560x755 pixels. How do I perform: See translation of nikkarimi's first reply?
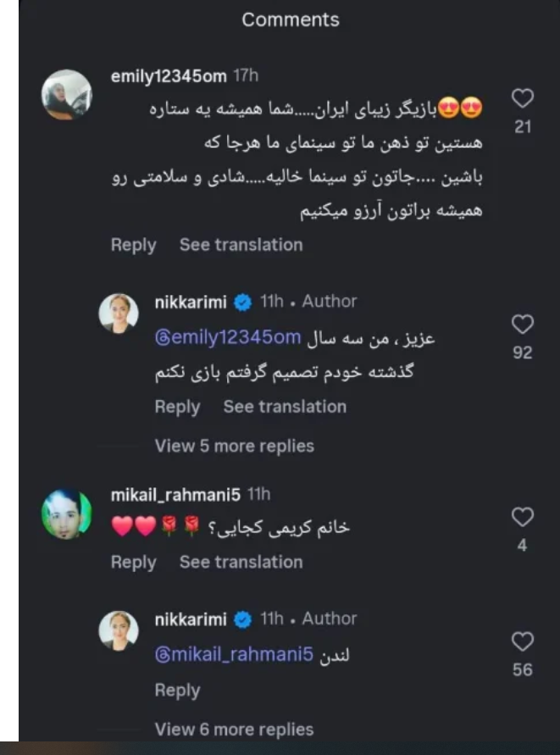pos(285,407)
